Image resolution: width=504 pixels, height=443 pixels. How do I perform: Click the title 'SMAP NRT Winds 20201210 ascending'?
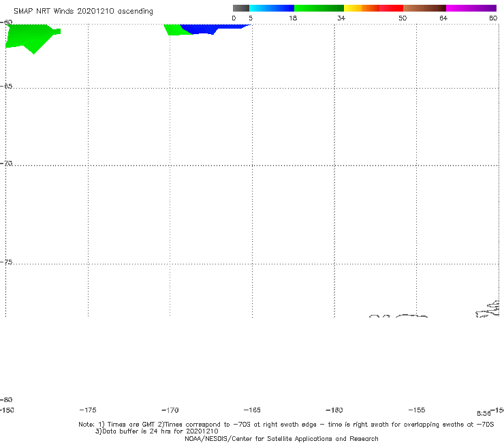(x=83, y=12)
